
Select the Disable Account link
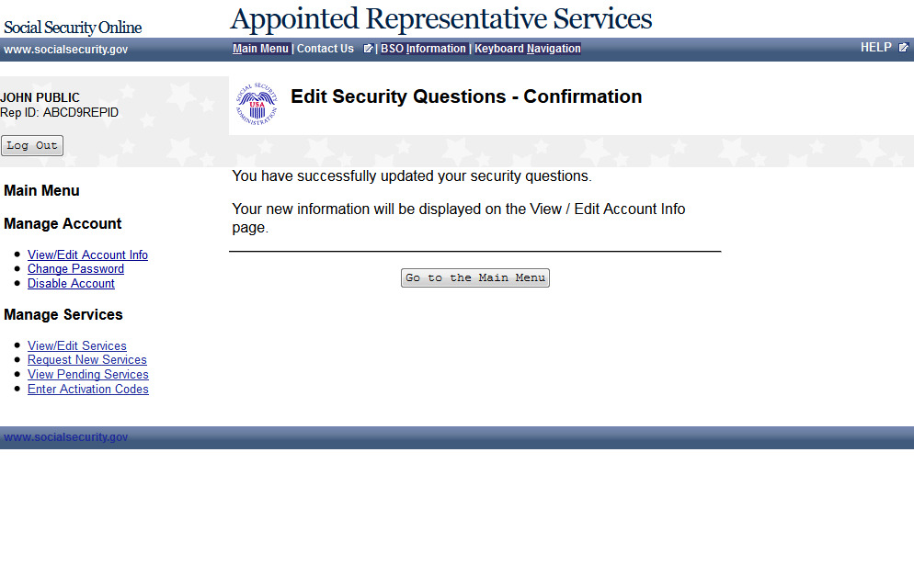(71, 284)
